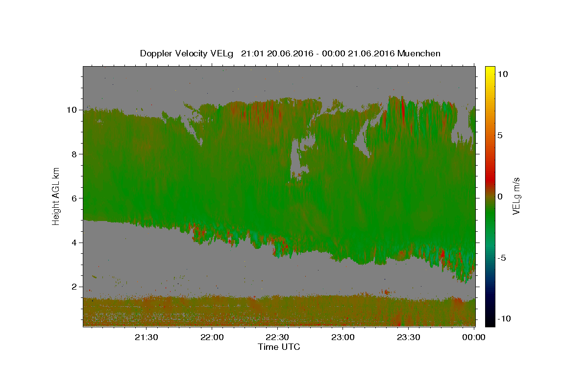Click the height axis label '8'
The width and height of the screenshot is (588, 392).
click(74, 154)
